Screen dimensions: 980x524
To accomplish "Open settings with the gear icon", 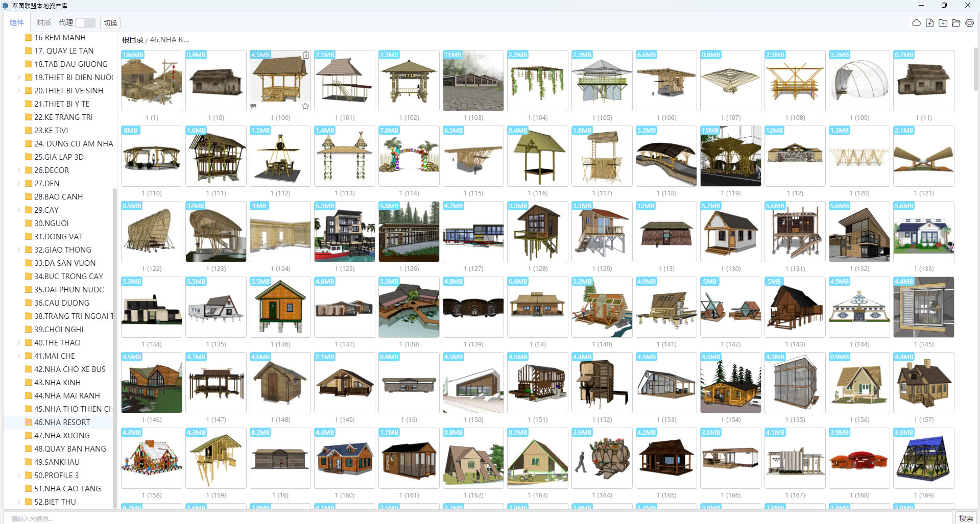I will click(969, 23).
